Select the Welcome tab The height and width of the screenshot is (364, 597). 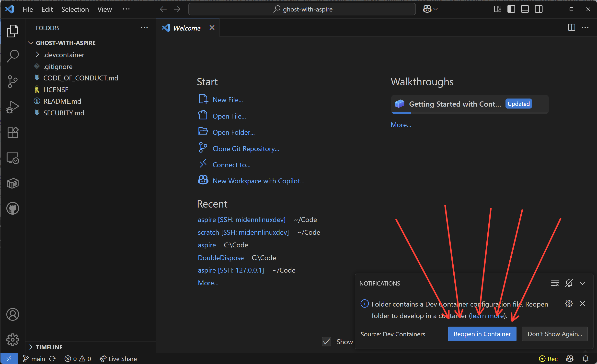point(187,28)
